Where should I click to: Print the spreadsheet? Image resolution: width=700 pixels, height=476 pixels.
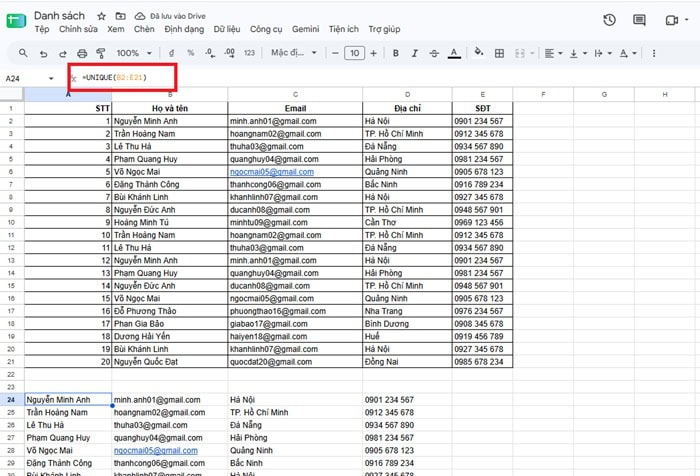82,54
